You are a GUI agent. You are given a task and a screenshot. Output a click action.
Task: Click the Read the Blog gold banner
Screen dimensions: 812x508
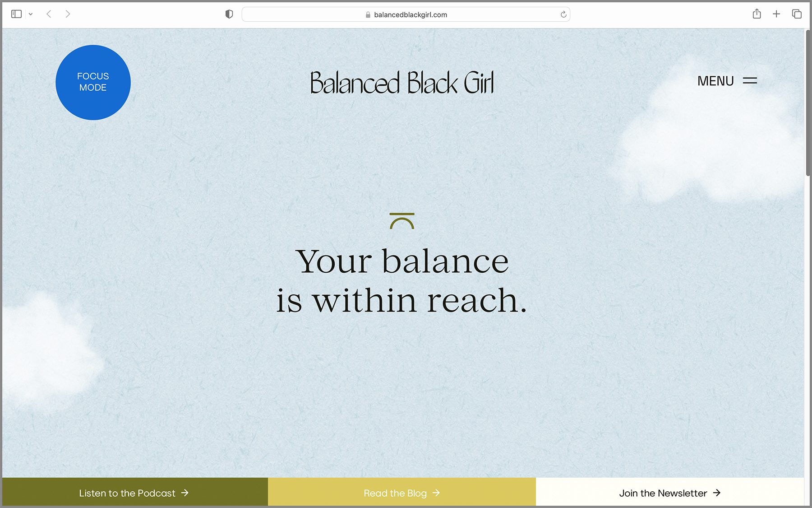click(401, 493)
